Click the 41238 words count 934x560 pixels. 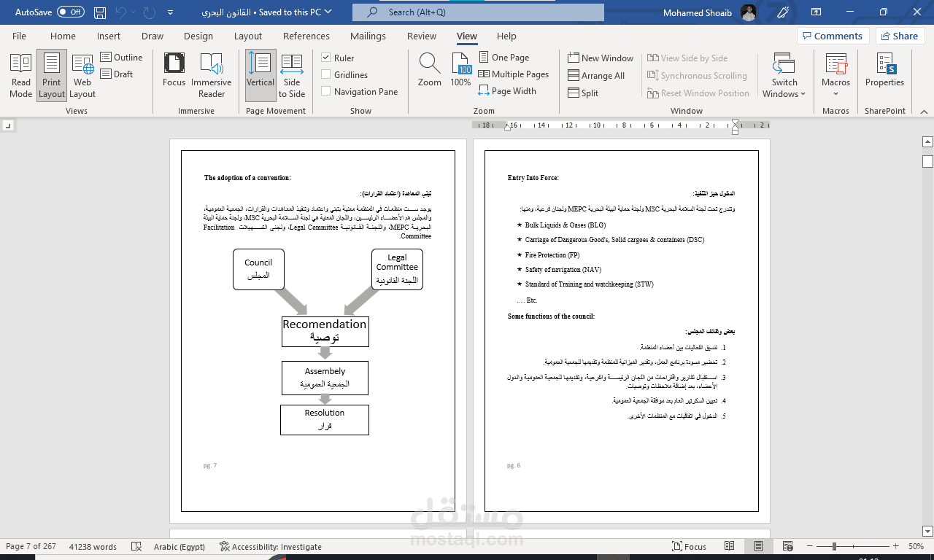93,546
